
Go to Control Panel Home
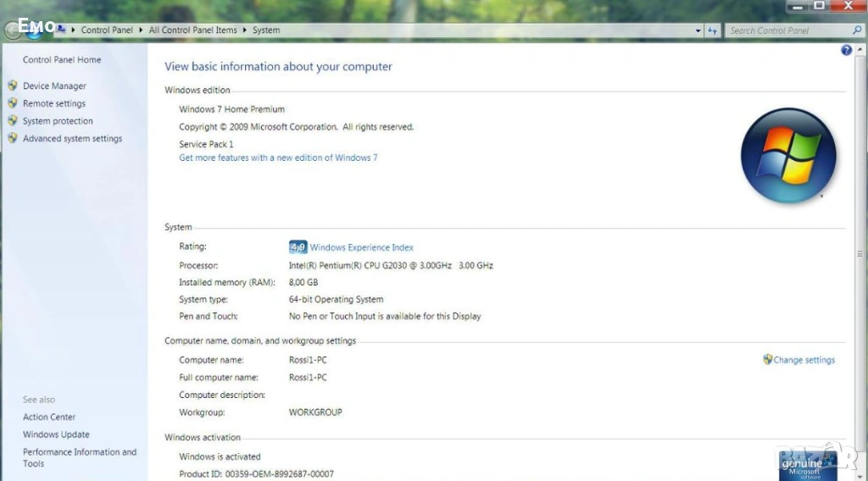tap(62, 59)
